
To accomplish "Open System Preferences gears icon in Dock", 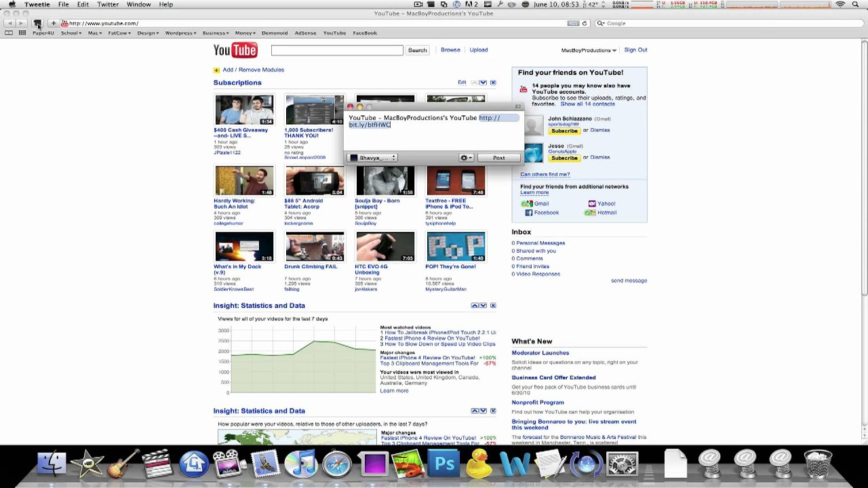I will click(623, 464).
